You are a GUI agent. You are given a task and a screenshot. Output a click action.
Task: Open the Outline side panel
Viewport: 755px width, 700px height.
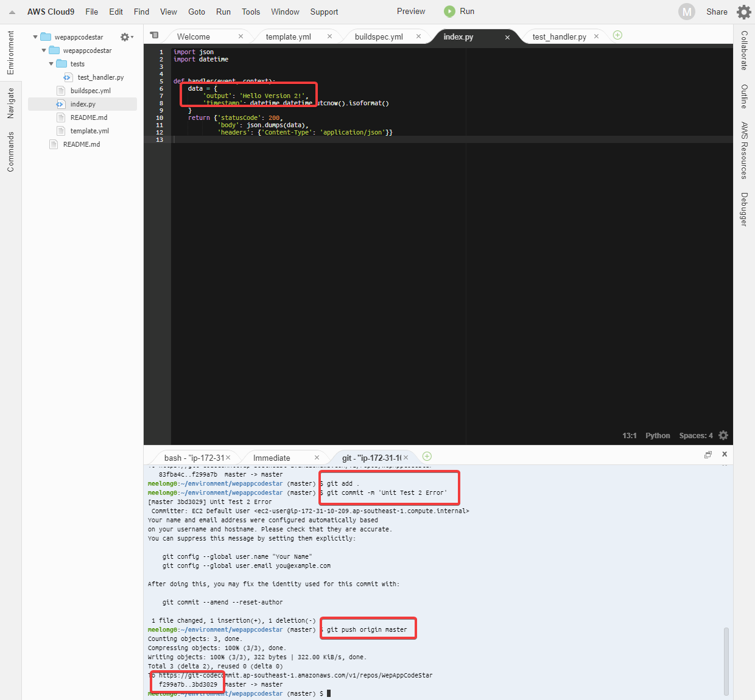tap(744, 96)
